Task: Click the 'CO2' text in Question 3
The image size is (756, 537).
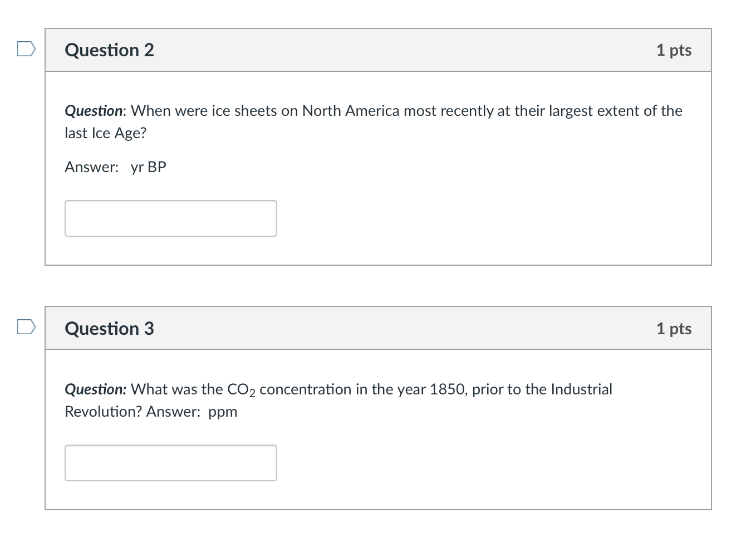Action: [x=241, y=390]
